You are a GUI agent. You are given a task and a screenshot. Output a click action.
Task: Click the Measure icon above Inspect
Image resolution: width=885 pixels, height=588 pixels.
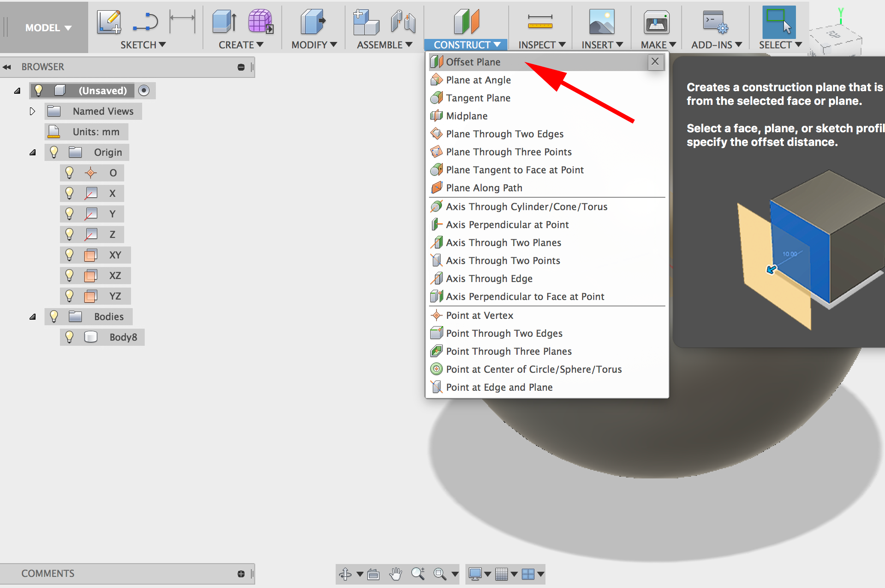point(540,22)
